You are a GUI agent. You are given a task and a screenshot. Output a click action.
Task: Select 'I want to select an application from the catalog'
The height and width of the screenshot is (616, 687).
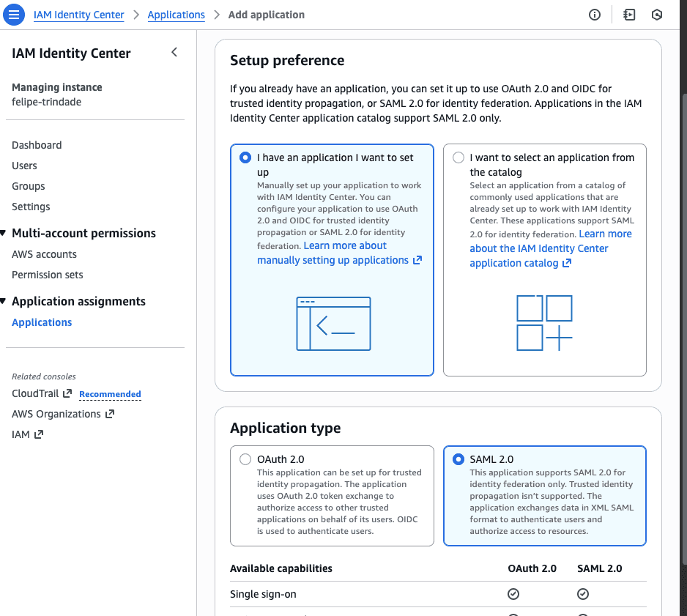click(458, 157)
